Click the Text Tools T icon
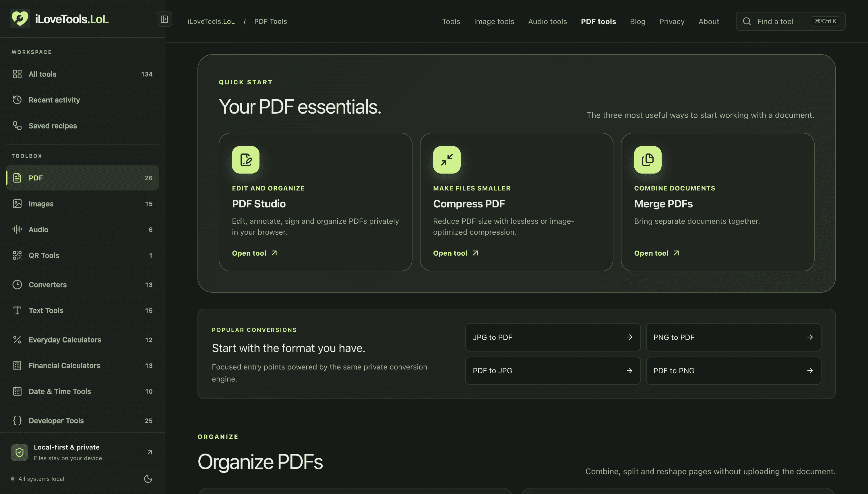 (17, 310)
